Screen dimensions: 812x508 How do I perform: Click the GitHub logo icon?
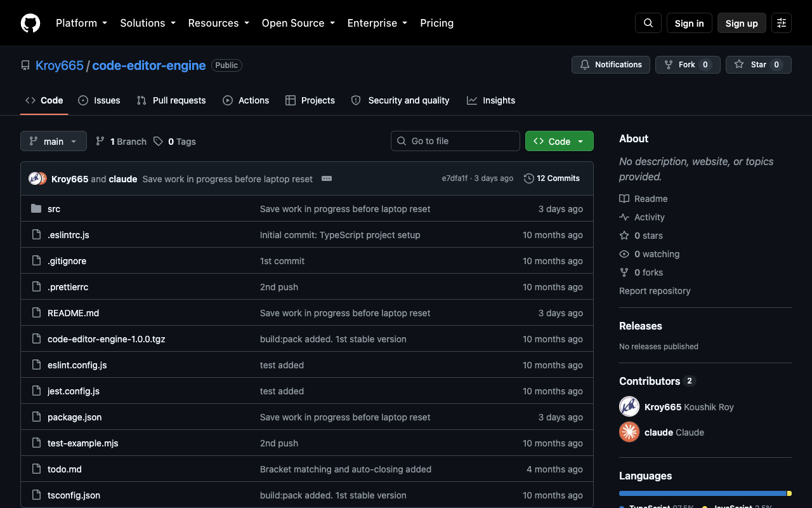tap(30, 23)
